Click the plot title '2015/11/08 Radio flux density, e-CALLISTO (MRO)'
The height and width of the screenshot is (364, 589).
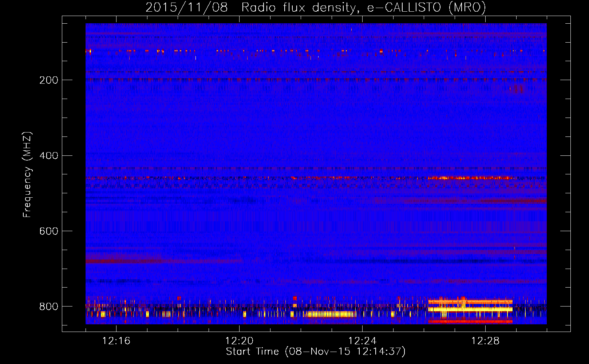[316, 8]
